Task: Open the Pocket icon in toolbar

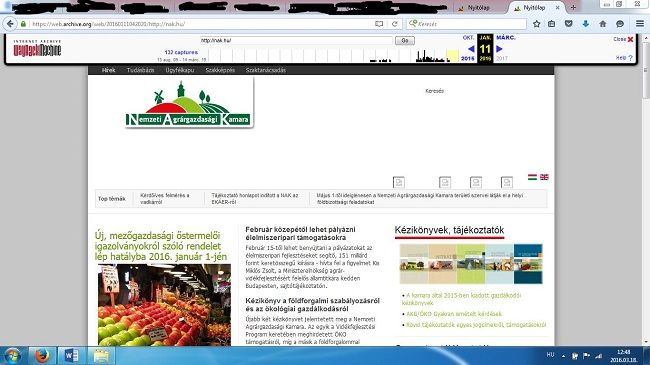Action: [568, 24]
